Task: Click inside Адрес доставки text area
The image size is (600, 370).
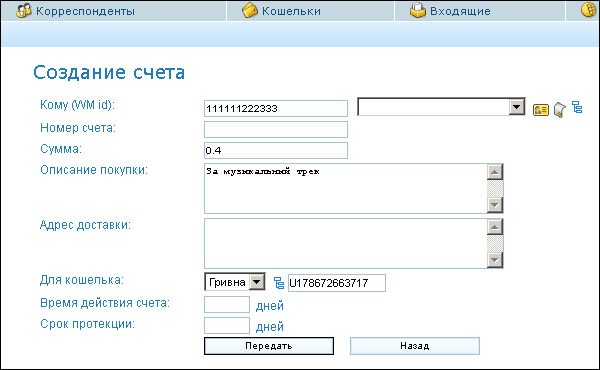Action: pos(345,243)
